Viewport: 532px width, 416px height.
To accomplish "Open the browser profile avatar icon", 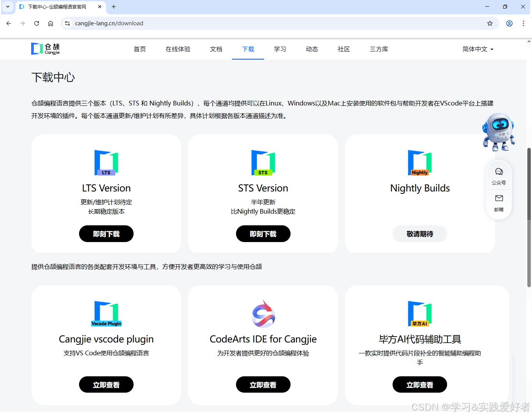I will [x=509, y=23].
